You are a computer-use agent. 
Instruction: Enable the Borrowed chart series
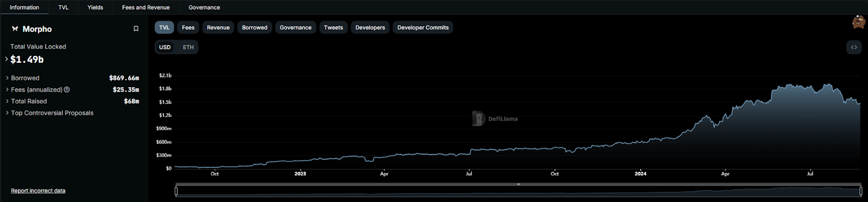[254, 28]
